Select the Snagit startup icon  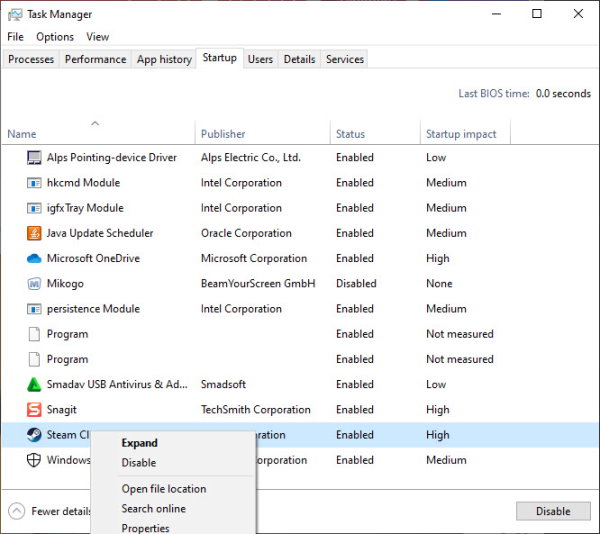(35, 410)
